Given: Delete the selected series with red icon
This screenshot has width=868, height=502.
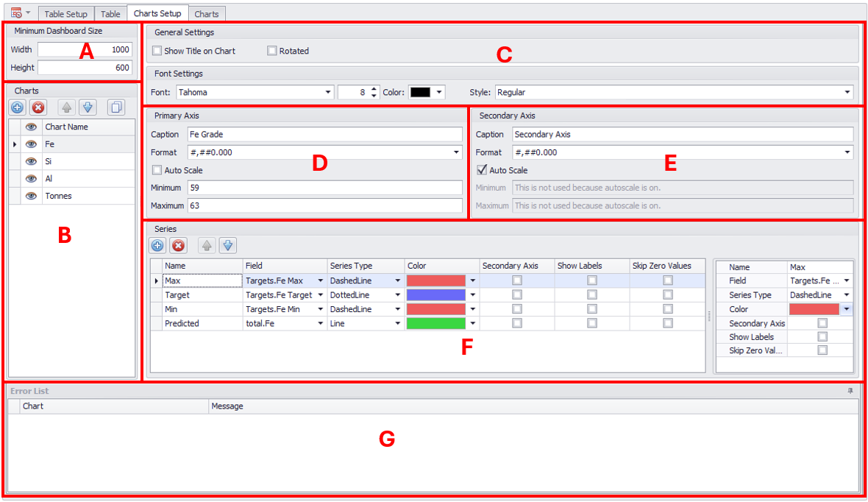Looking at the screenshot, I should 178,246.
